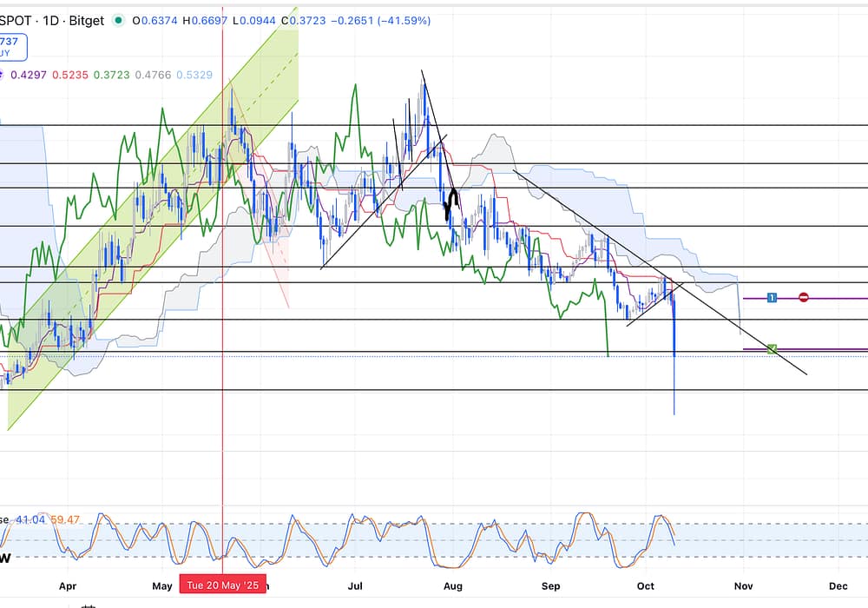Select the green checkmark marker
Screen dimensions: 868x608
(772, 349)
